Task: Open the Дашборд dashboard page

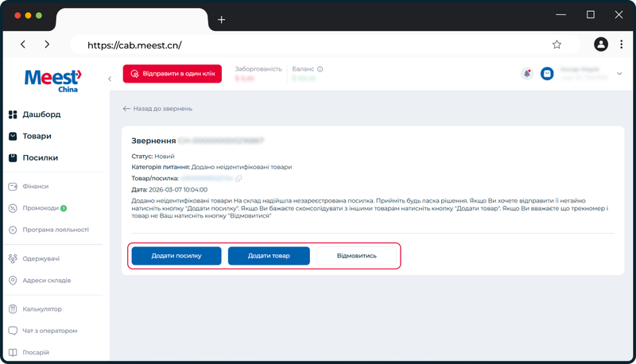Action: (41, 114)
